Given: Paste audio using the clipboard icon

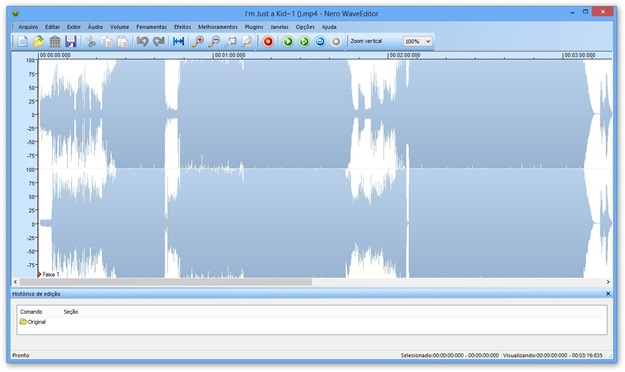Looking at the screenshot, I should [123, 41].
